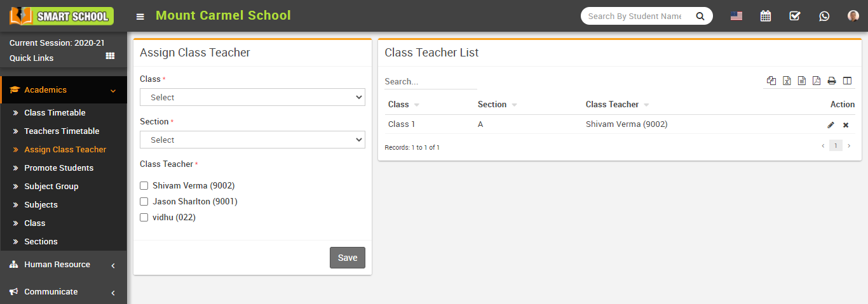Open the WhatsApp icon in top bar
868x304 pixels.
(x=824, y=16)
